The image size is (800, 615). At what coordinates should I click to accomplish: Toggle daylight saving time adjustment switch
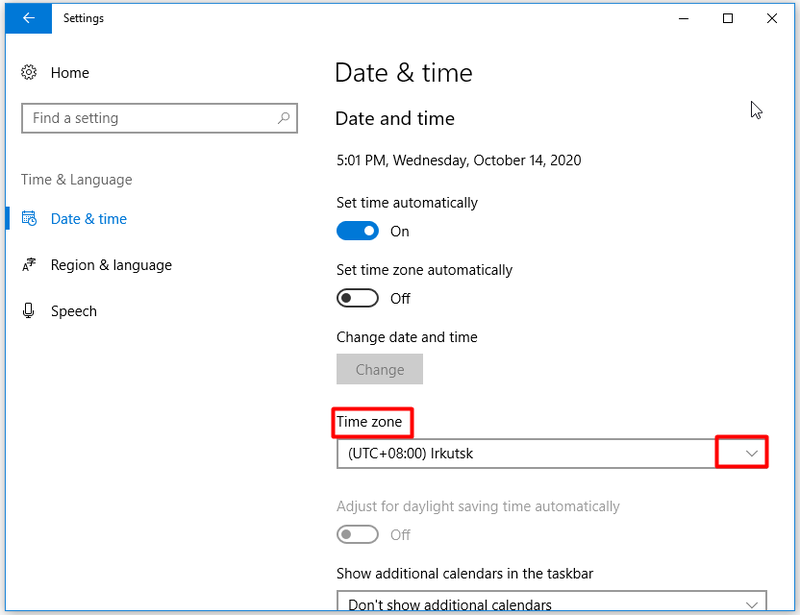tap(357, 534)
